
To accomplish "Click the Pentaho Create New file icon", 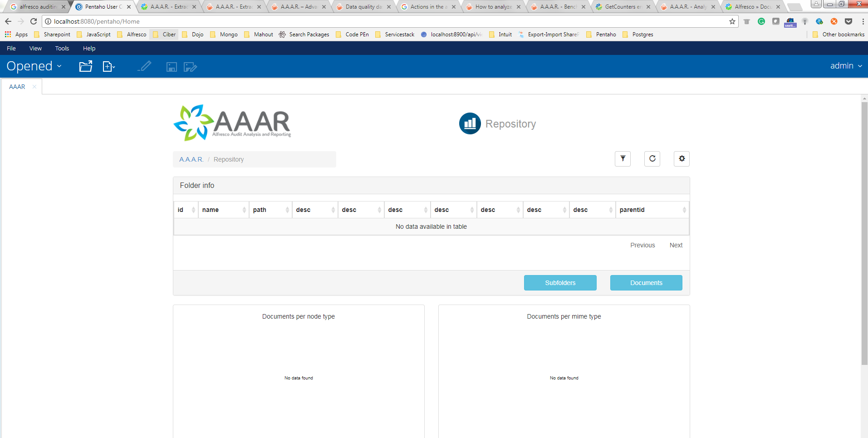I will coord(108,67).
